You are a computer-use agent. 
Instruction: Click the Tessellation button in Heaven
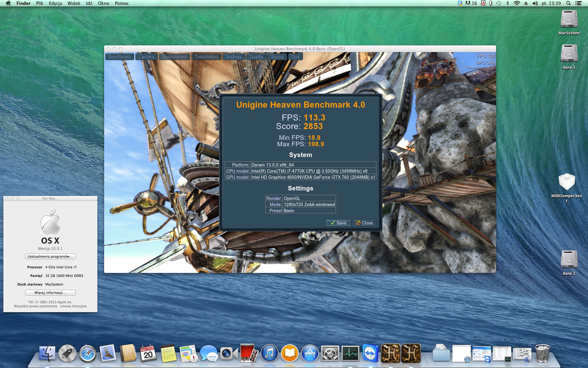click(206, 57)
